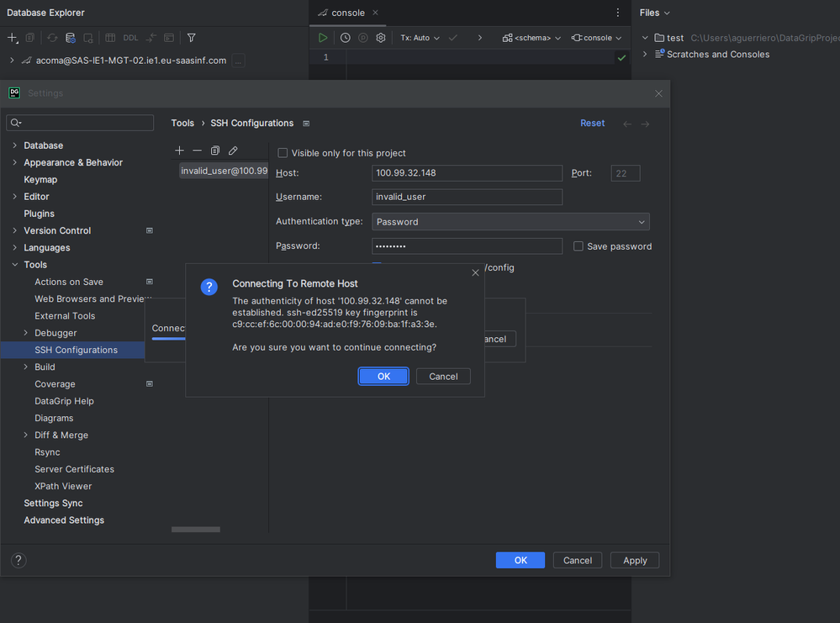The image size is (840, 623).
Task: Click the filter icon in Database Explorer
Action: pos(191,38)
